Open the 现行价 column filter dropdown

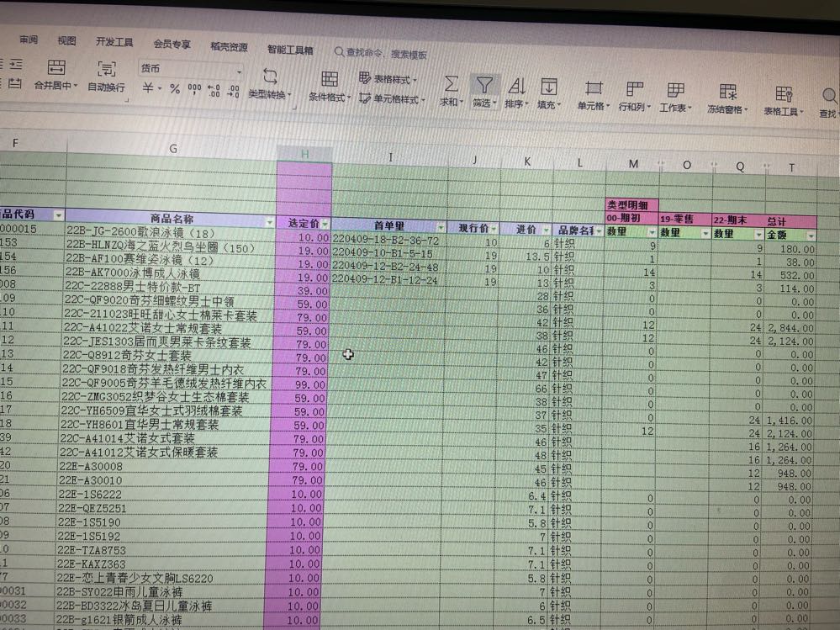pyautogui.click(x=494, y=228)
